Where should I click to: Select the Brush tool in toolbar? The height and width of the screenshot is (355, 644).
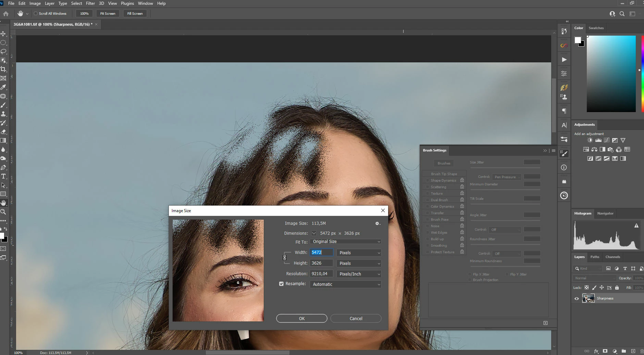3,105
